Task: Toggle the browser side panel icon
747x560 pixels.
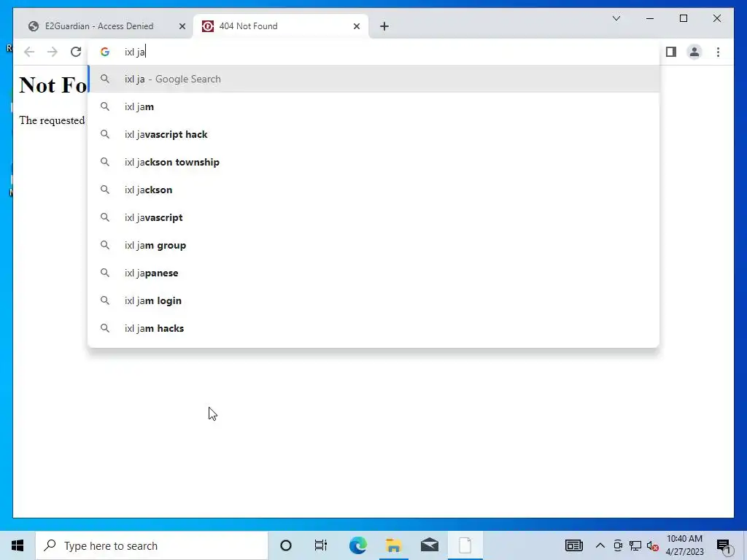Action: [671, 52]
